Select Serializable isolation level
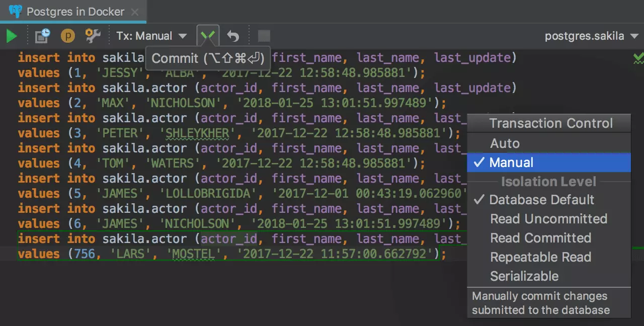 click(x=524, y=276)
